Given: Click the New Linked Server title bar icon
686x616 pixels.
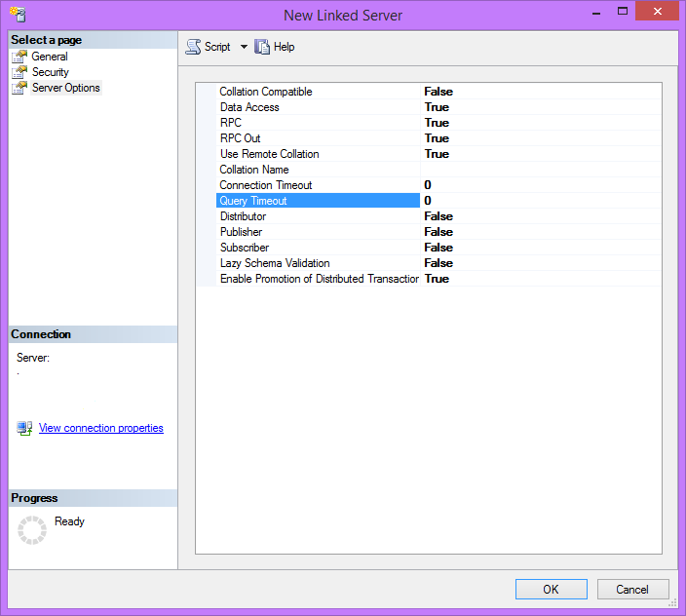Looking at the screenshot, I should point(18,15).
